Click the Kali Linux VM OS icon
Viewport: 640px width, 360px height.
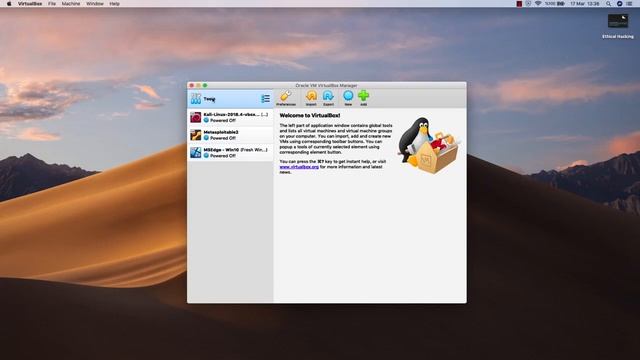(196, 118)
